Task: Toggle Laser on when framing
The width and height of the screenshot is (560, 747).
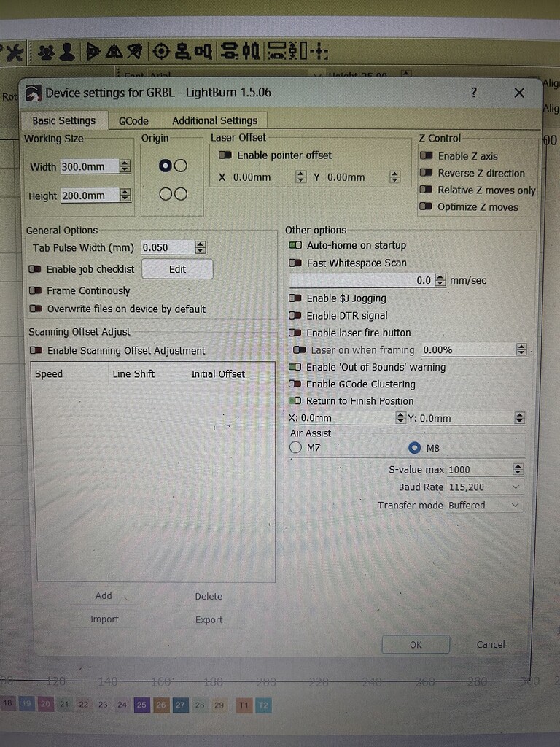Action: 299,349
